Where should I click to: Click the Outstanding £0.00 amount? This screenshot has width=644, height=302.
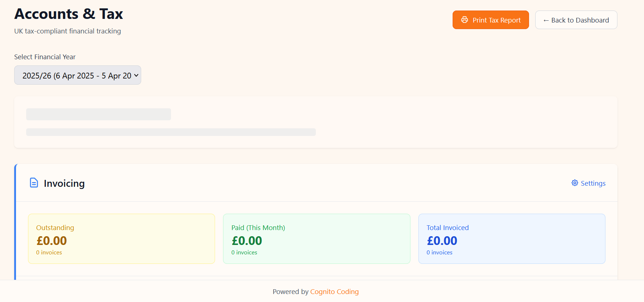pos(52,241)
